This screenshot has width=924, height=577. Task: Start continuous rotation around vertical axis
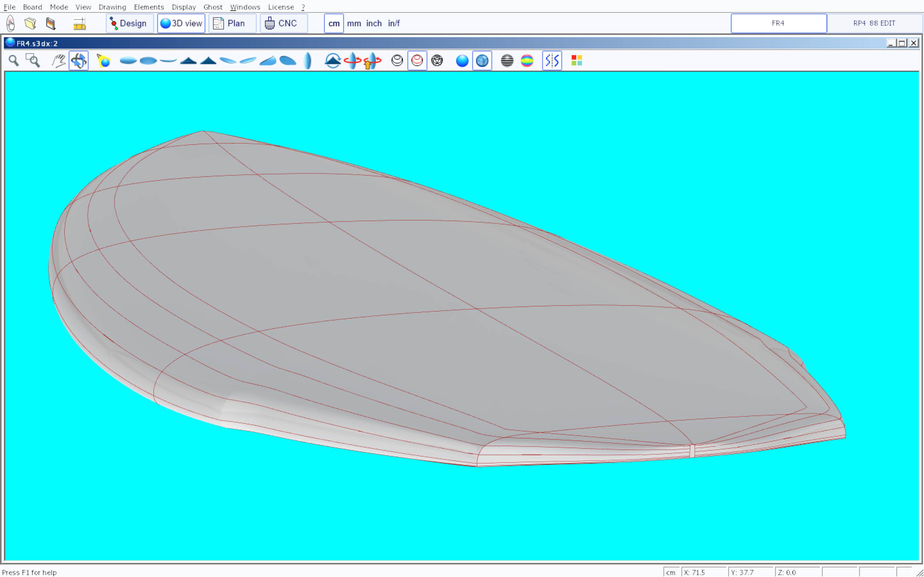(352, 61)
